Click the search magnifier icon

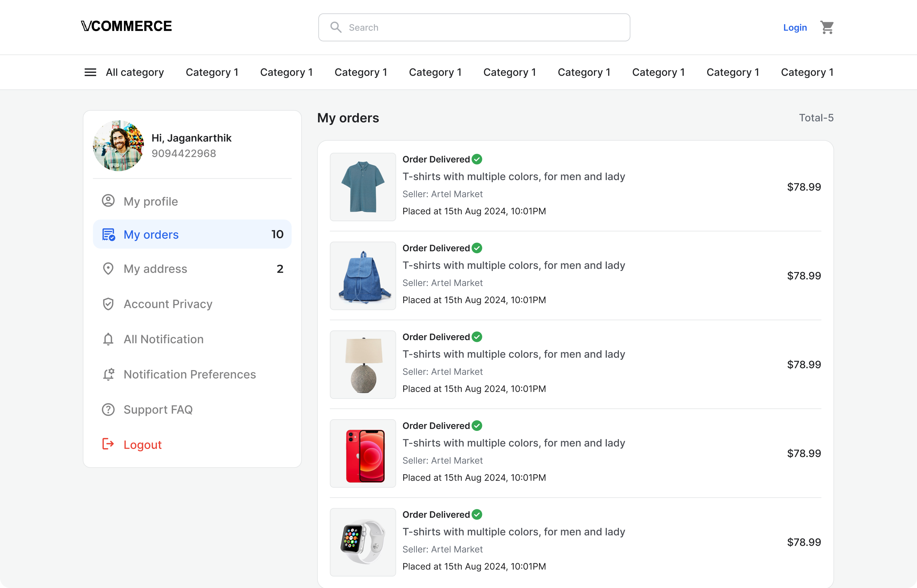[x=336, y=28]
